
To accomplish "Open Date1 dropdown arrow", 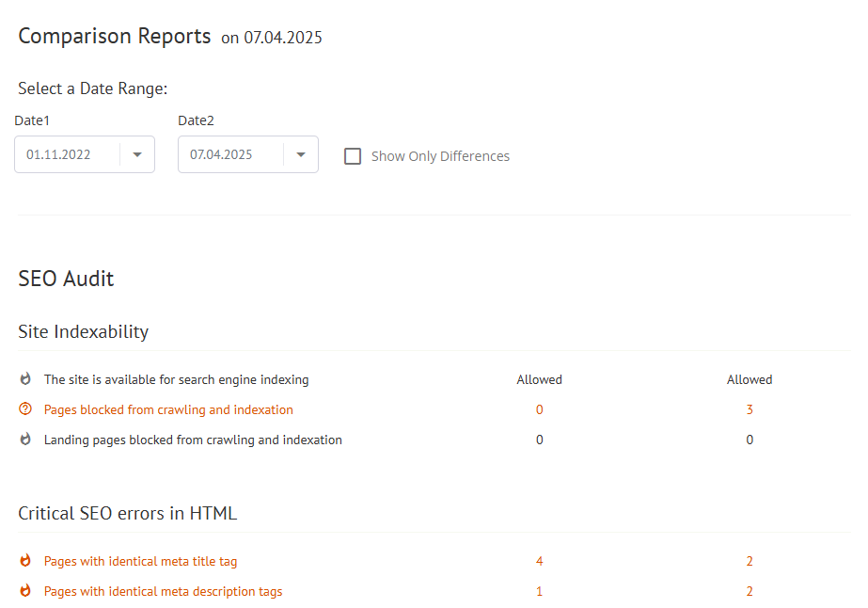I will [137, 154].
